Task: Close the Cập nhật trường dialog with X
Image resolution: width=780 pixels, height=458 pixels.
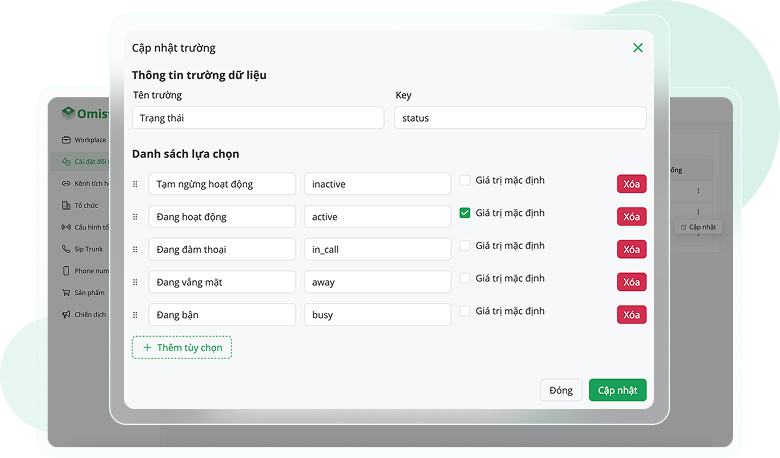Action: (x=638, y=48)
